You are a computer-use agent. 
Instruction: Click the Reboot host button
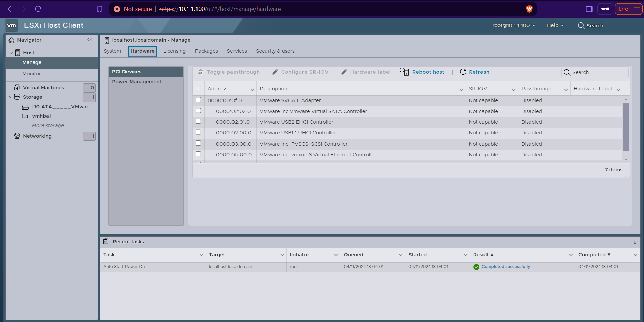point(422,72)
